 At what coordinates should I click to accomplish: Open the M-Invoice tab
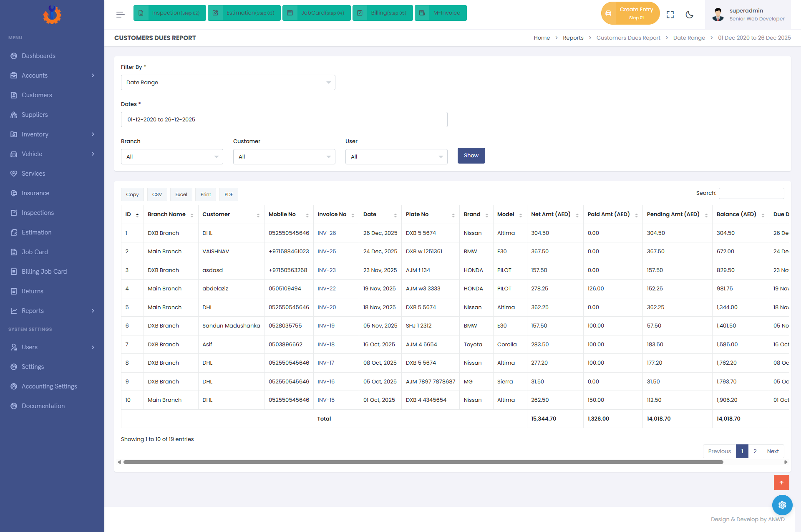coord(441,13)
